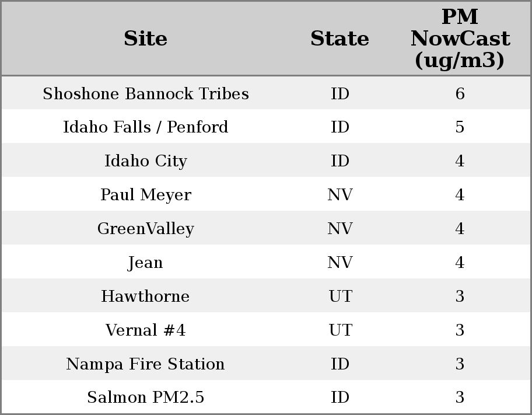
Task: Click the State column header
Action: [x=339, y=39]
